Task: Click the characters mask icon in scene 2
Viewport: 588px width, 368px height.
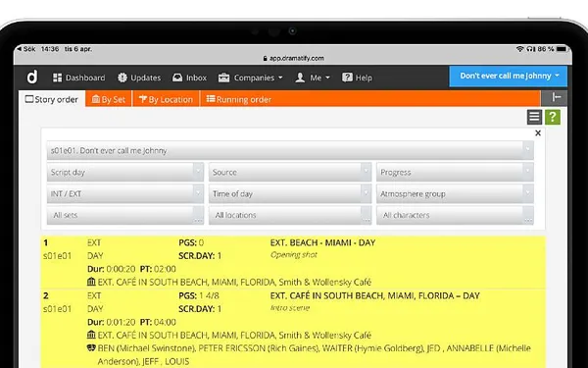Action: click(91, 347)
